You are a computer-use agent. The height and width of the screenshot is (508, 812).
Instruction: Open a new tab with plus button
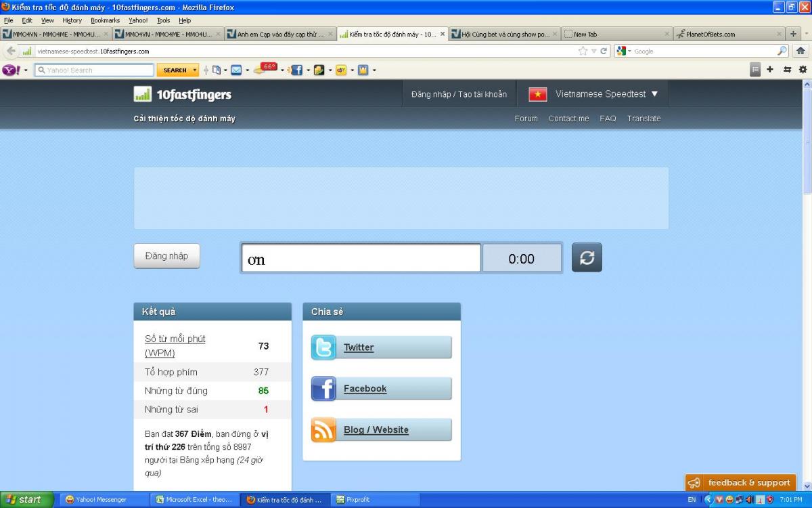(793, 34)
